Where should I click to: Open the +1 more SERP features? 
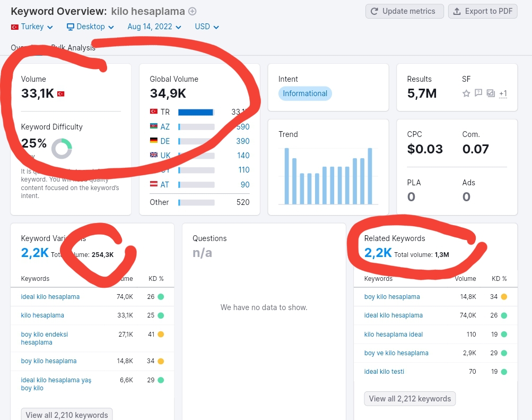click(x=503, y=93)
